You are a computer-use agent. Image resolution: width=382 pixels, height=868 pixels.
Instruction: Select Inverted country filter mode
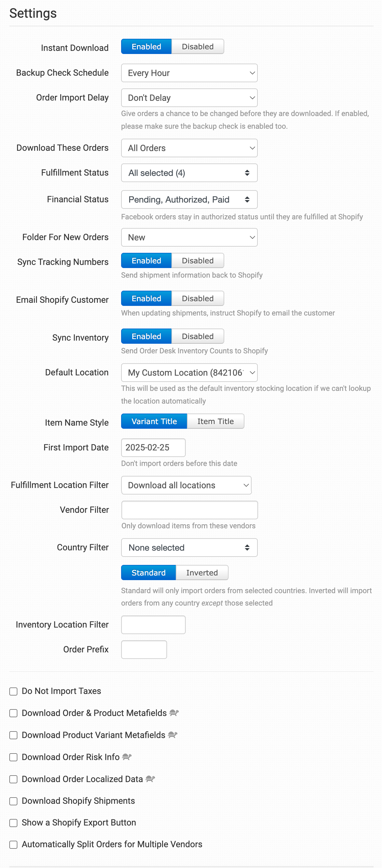click(x=202, y=572)
